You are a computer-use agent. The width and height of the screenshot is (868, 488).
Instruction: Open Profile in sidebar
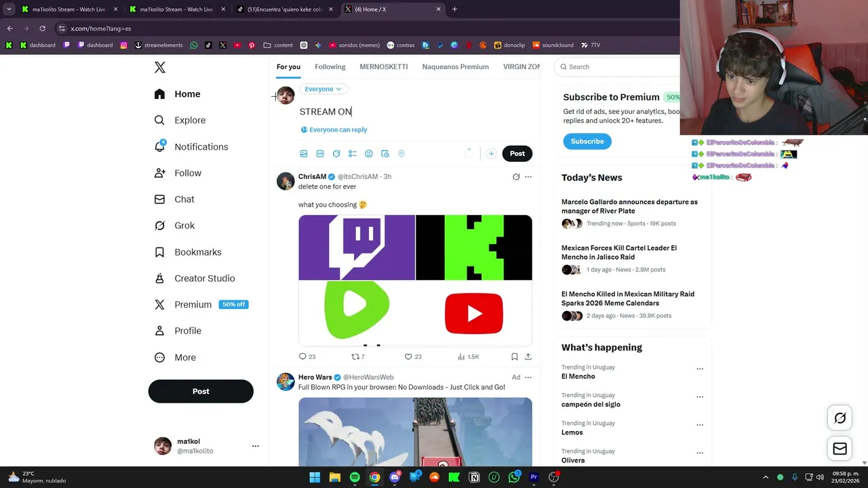coord(178,331)
